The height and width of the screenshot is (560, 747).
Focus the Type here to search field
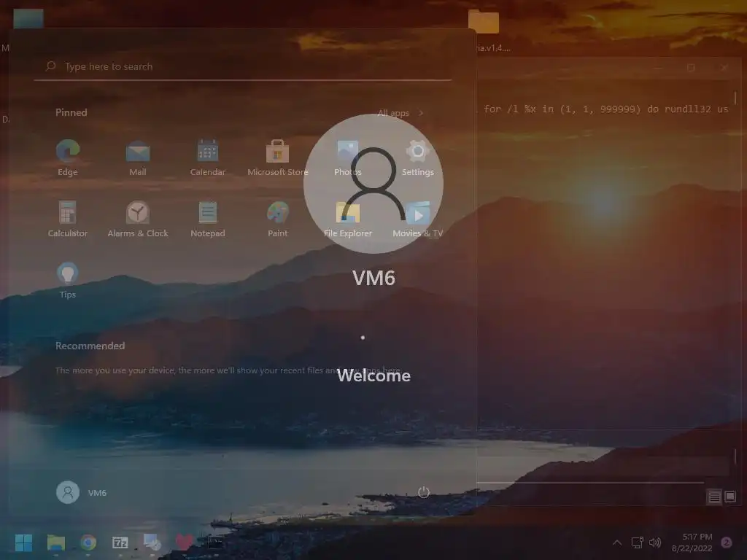pos(242,66)
